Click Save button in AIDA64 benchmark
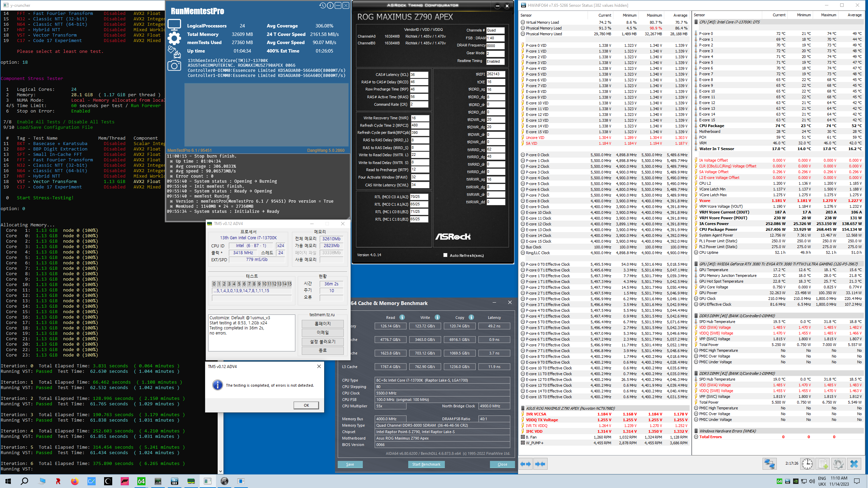The image size is (868, 488). click(x=350, y=464)
